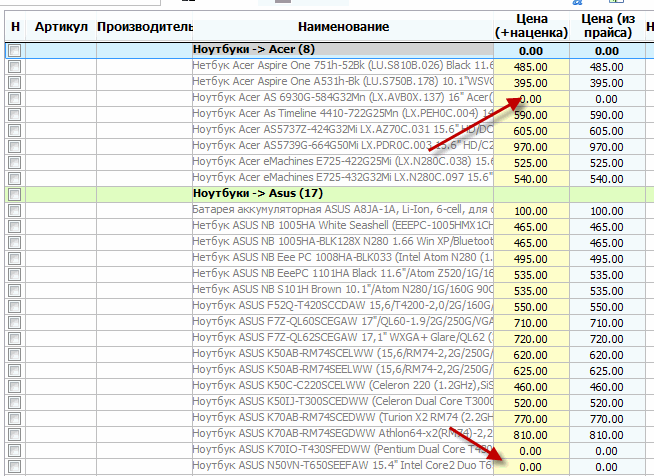Select name Ноутбук Acer As Timeline 4410-722G25Mn
This screenshot has height=476, width=654.
click(x=294, y=113)
